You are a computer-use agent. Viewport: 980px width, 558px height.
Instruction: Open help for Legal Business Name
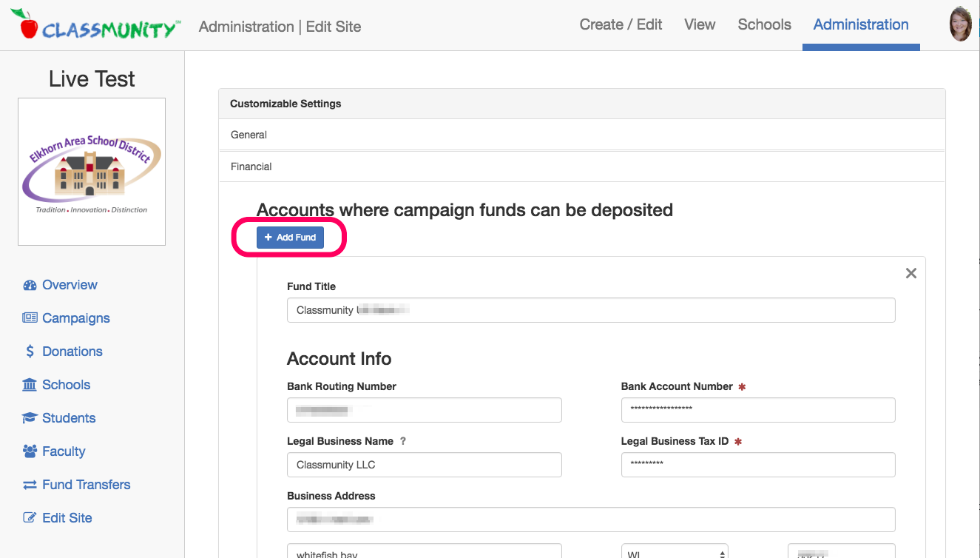(x=402, y=441)
